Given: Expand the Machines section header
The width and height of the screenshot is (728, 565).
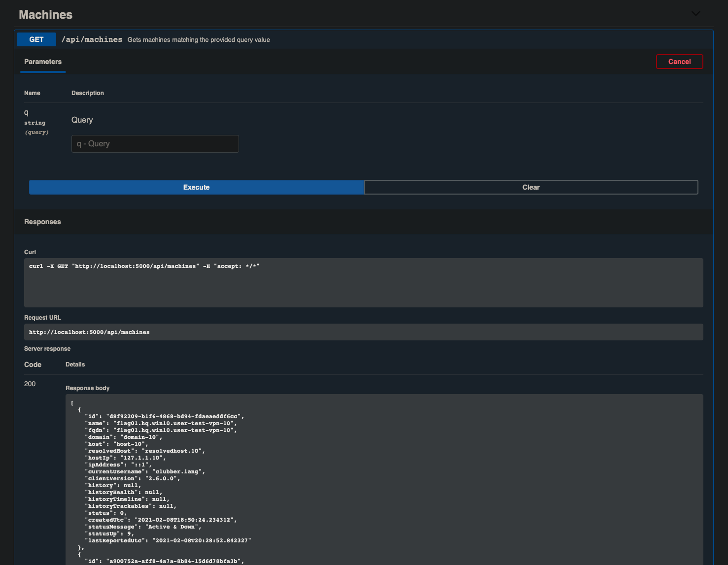Looking at the screenshot, I should point(45,14).
